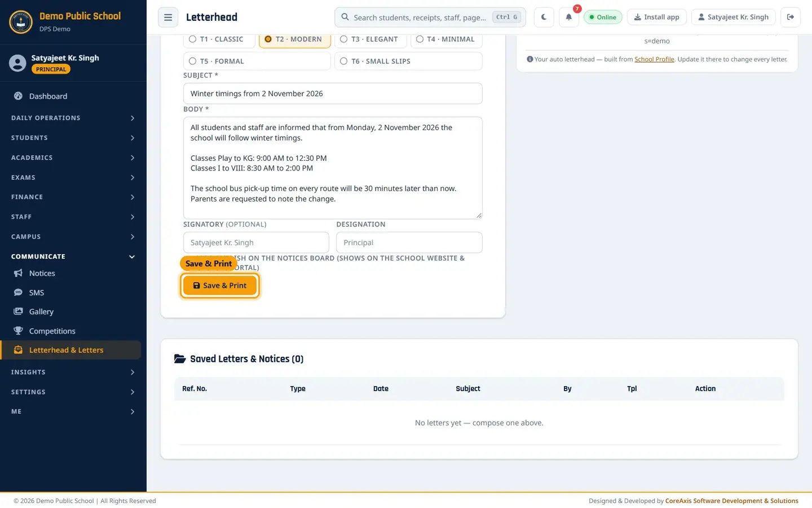
Task: Open notifications bell icon
Action: pos(569,17)
